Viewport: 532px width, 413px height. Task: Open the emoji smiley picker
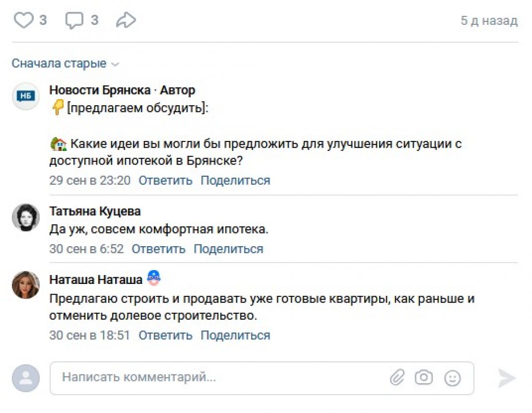tap(453, 378)
